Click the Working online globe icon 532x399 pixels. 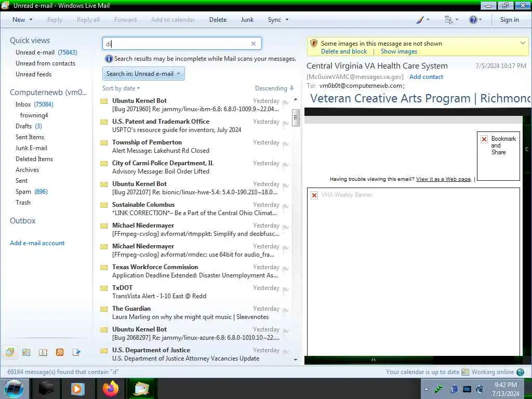point(520,372)
